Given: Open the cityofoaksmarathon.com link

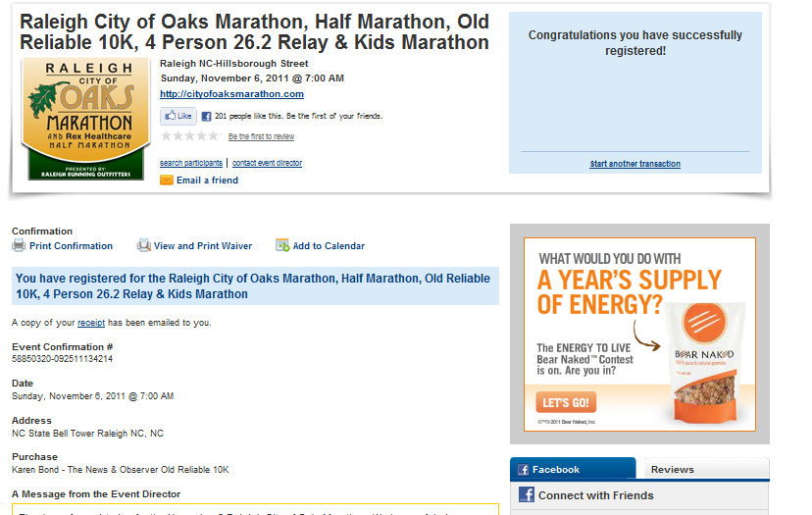Looking at the screenshot, I should [x=231, y=94].
